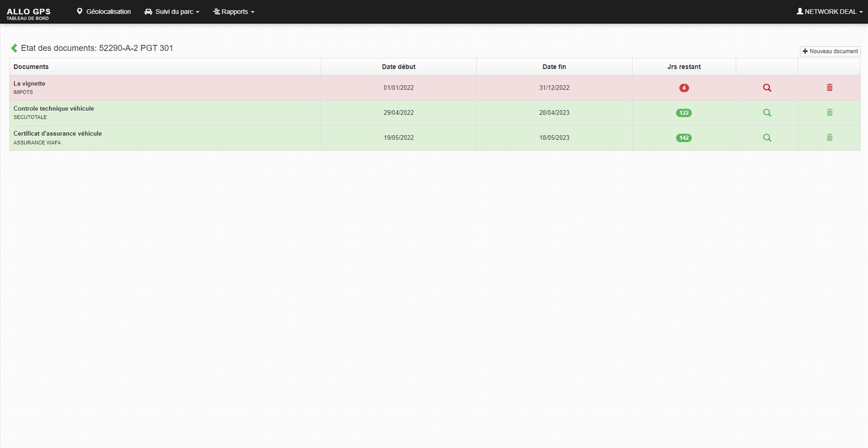Open magnifier for Controle technique véhicule
Viewport: 868px width, 448px height.
coord(767,113)
